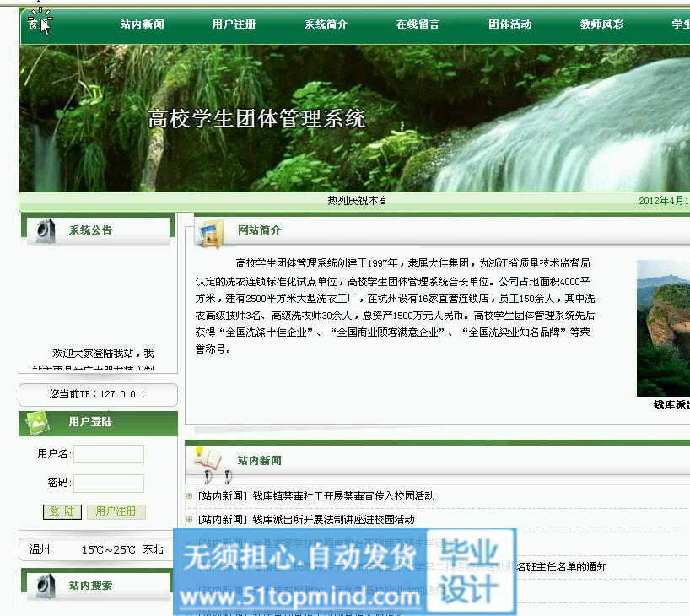Click the 站内搜索 panel heading
This screenshot has height=616, width=690.
[90, 586]
